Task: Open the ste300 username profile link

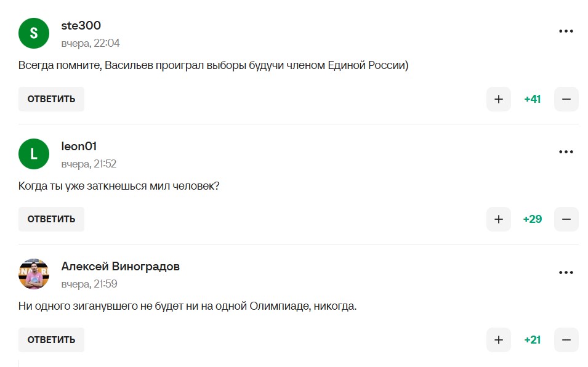Action: click(x=81, y=26)
